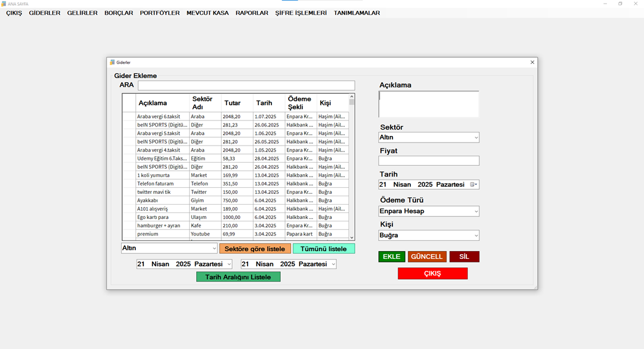Screen dimensions: 644x349
Task: Open the calendar icon in Tarih date picker
Action: [x=473, y=185]
